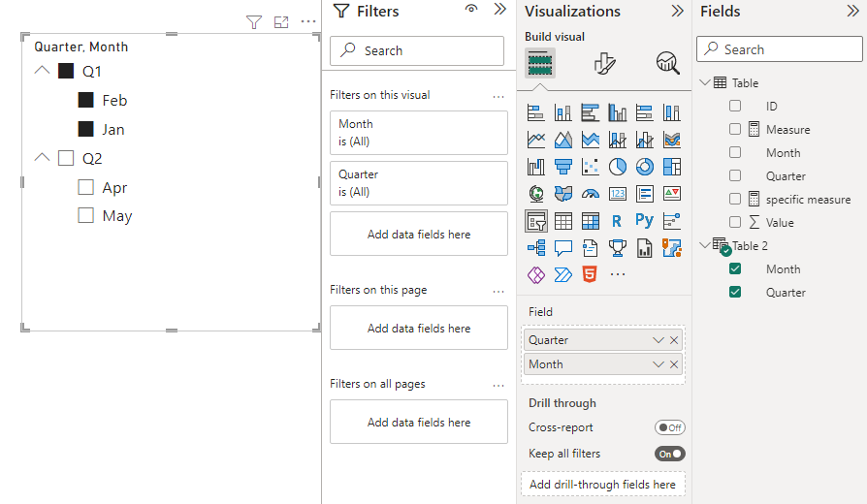Choose the scatter chart visual
The height and width of the screenshot is (504, 867).
pos(590,167)
